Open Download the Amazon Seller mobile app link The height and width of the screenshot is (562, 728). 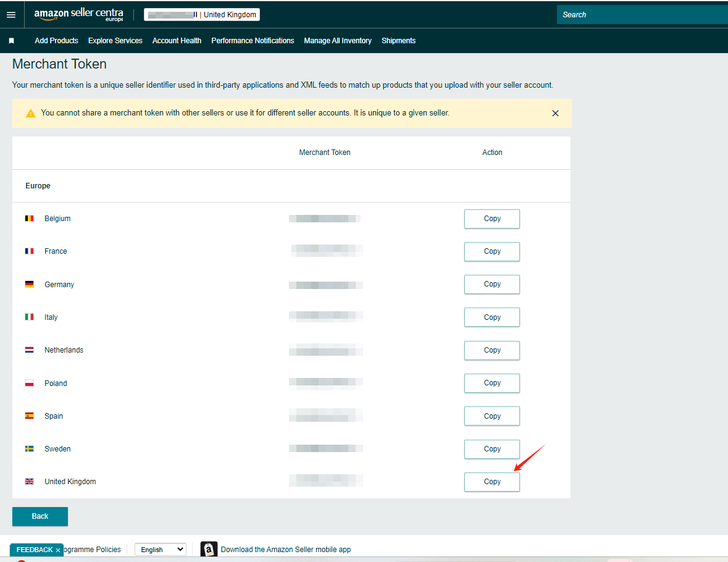285,550
